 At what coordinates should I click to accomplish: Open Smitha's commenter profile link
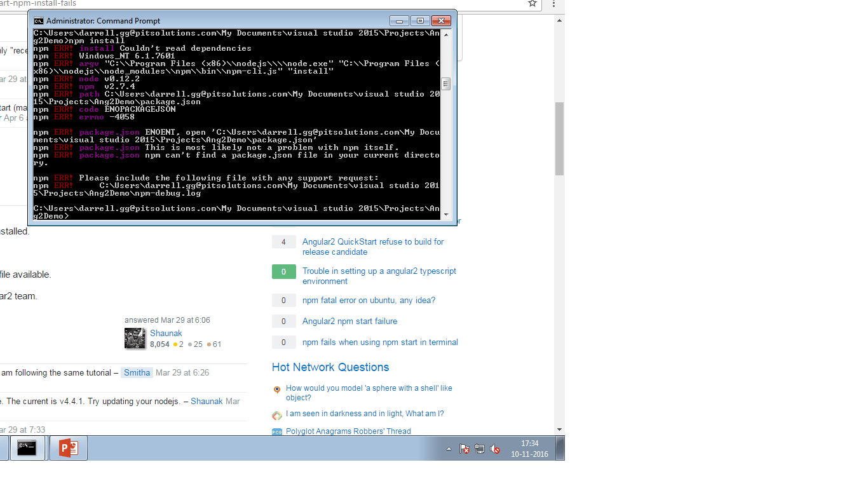click(x=137, y=373)
